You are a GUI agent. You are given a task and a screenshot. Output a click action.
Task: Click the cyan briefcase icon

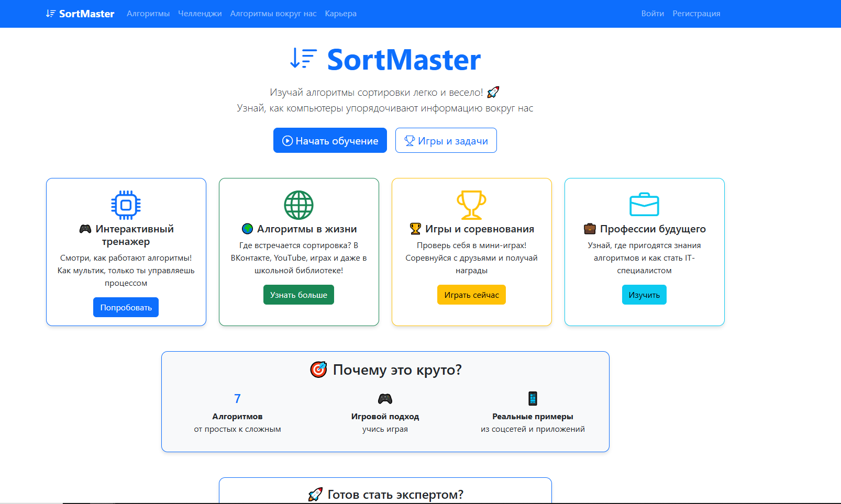[645, 205]
